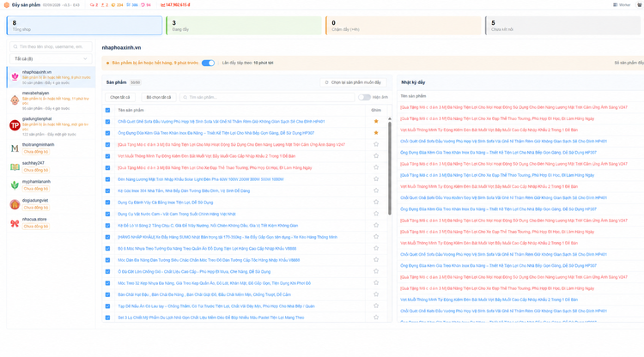This screenshot has height=357, width=644.
Task: Pin star for Vợt Muỗi Thông Minh product
Action: 376,155
